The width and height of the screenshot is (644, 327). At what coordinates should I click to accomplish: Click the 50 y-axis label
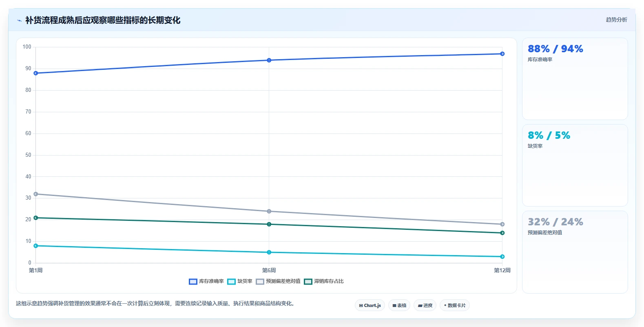[x=28, y=155]
